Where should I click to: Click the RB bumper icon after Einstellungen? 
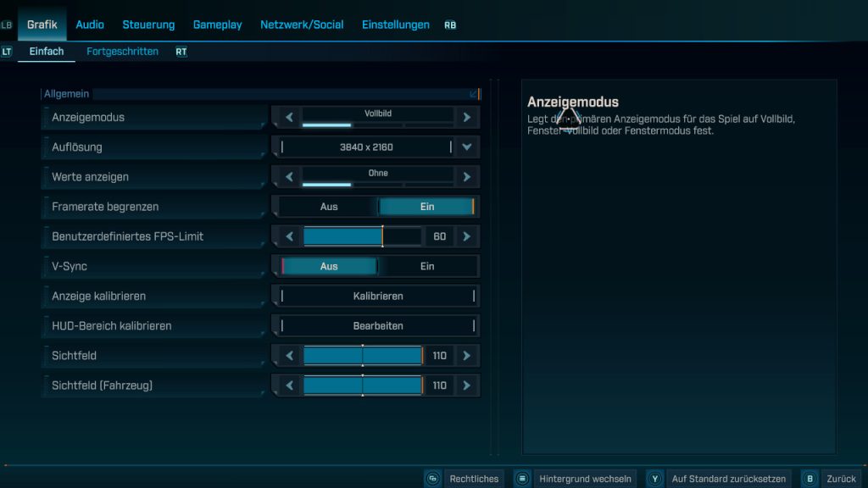(x=449, y=25)
